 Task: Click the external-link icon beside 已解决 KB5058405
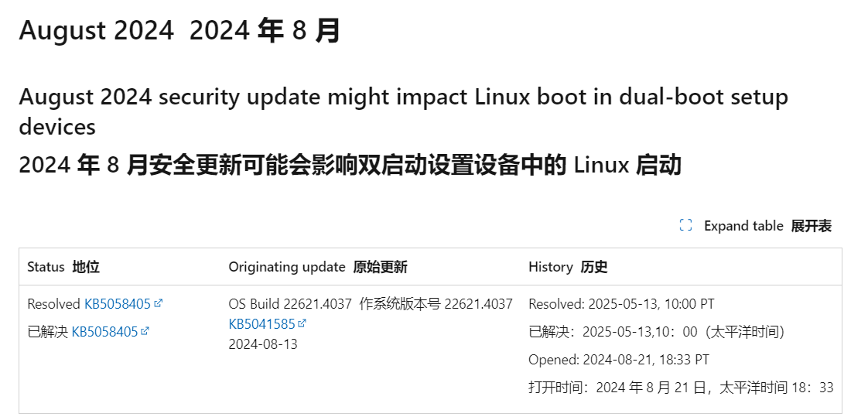click(x=145, y=331)
